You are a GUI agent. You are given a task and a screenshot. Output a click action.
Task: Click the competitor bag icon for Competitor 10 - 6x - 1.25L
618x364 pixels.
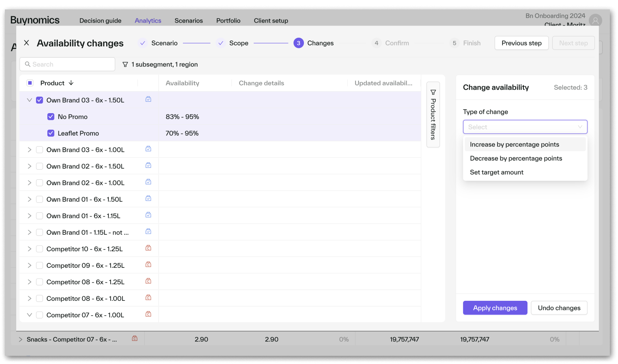pyautogui.click(x=148, y=248)
